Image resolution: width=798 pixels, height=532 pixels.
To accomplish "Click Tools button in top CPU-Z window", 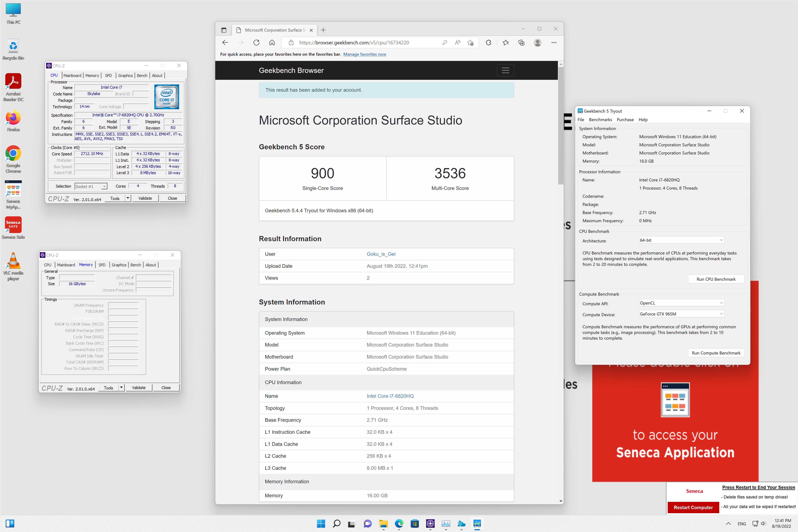I will pos(115,198).
